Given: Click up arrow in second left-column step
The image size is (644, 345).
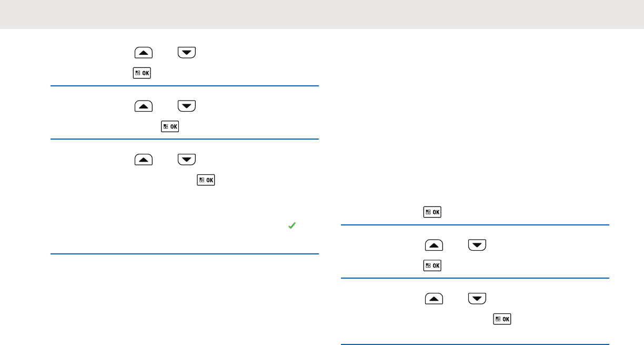Looking at the screenshot, I should coord(144,106).
